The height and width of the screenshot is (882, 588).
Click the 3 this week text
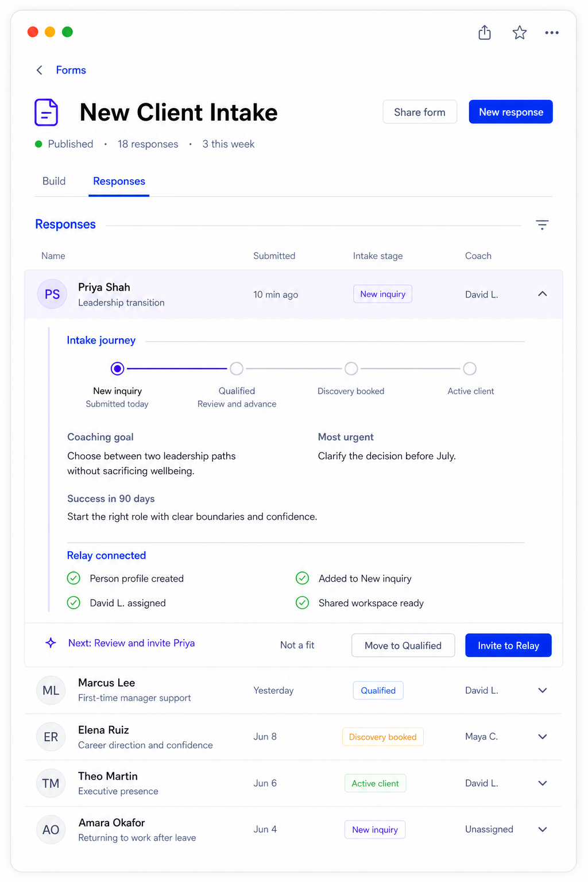point(229,144)
